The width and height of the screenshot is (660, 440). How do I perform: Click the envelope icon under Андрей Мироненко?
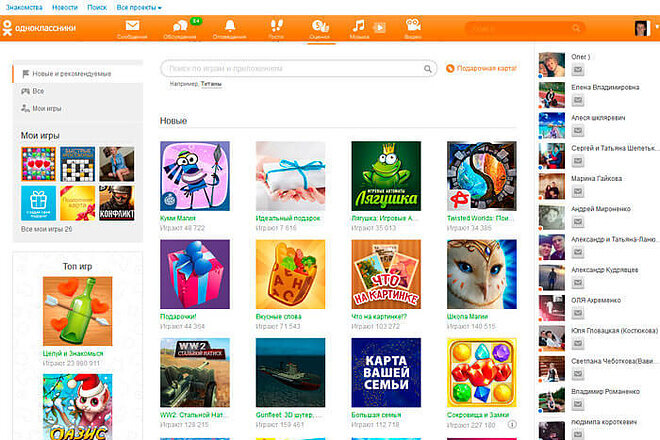point(578,221)
